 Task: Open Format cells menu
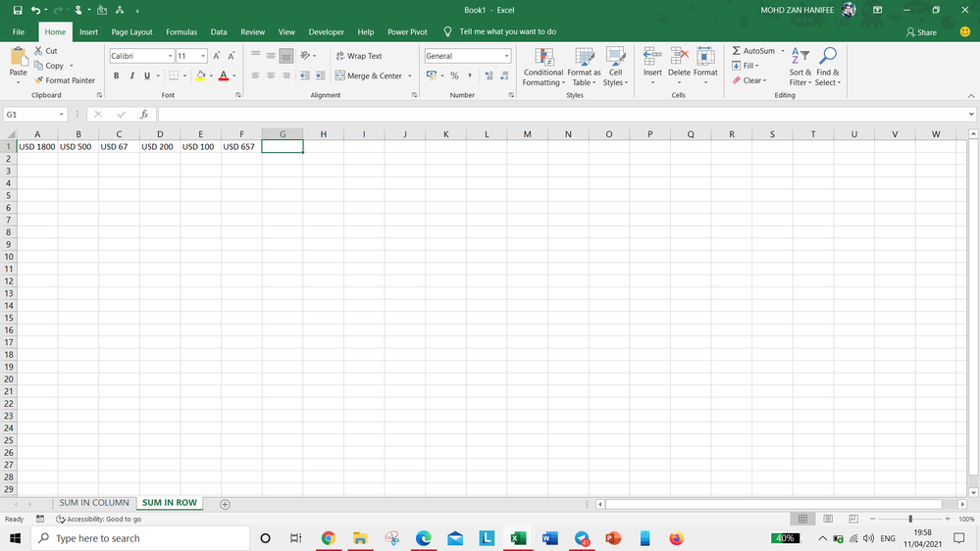pyautogui.click(x=705, y=67)
